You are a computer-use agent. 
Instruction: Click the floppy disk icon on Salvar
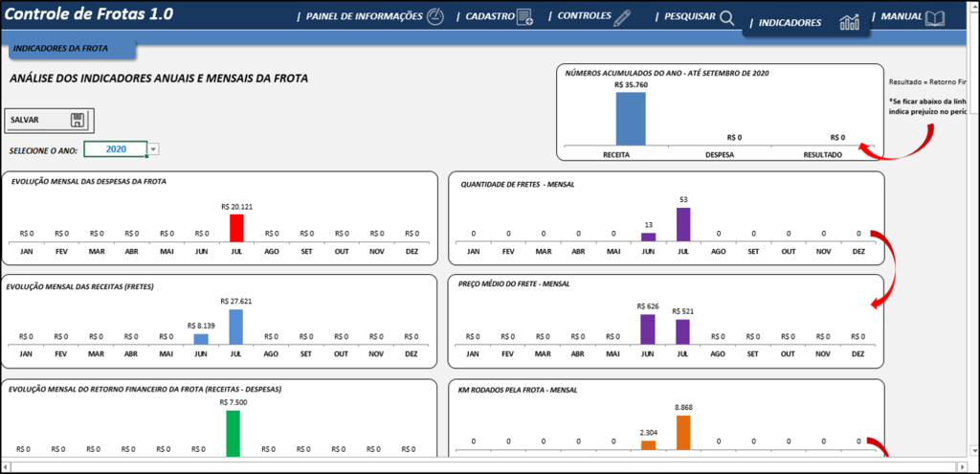point(78,120)
